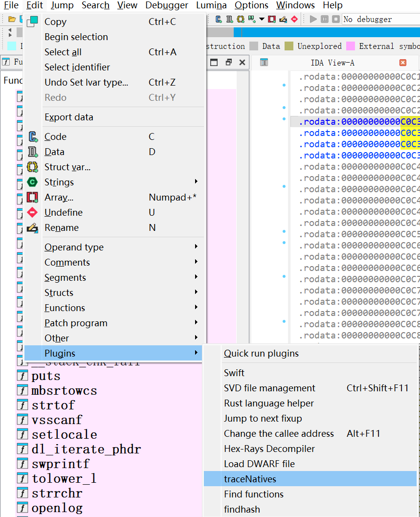Click the External symbol pink legend swatch
420x517 pixels.
click(x=351, y=46)
